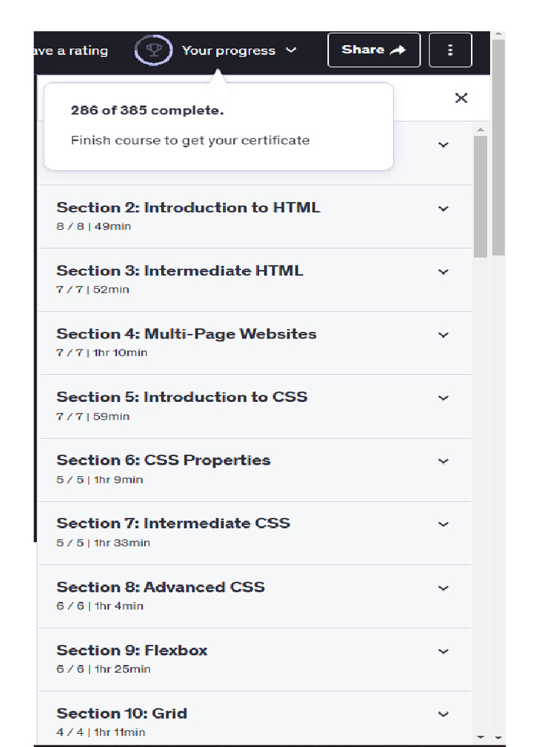Expand Section 4: Multi-Page Websites chevron
560x747 pixels.
pyautogui.click(x=443, y=335)
